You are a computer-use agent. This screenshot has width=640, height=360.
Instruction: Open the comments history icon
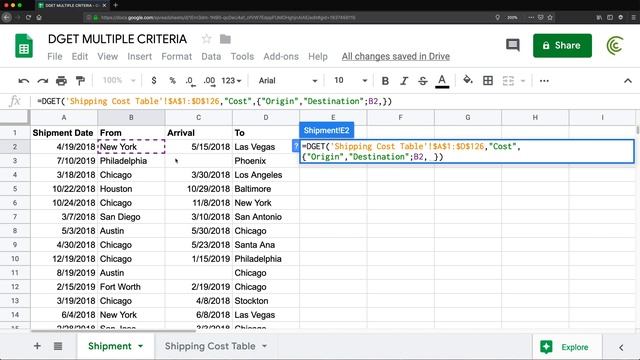(x=513, y=45)
